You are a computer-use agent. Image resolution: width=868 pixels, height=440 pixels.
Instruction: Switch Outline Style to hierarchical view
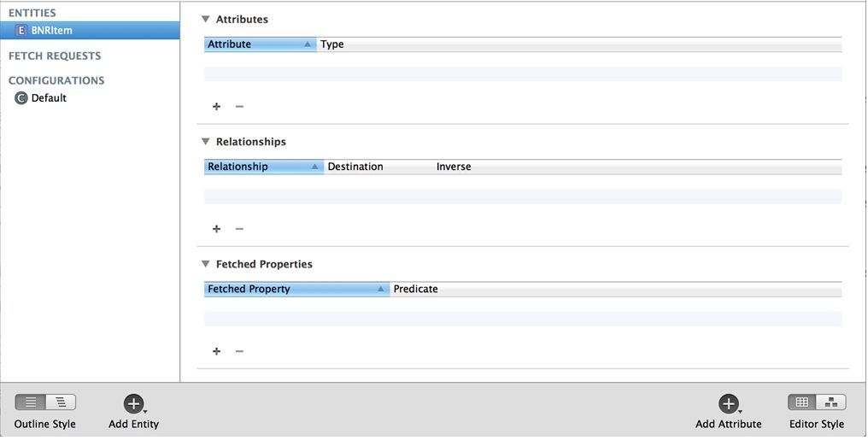tap(61, 402)
